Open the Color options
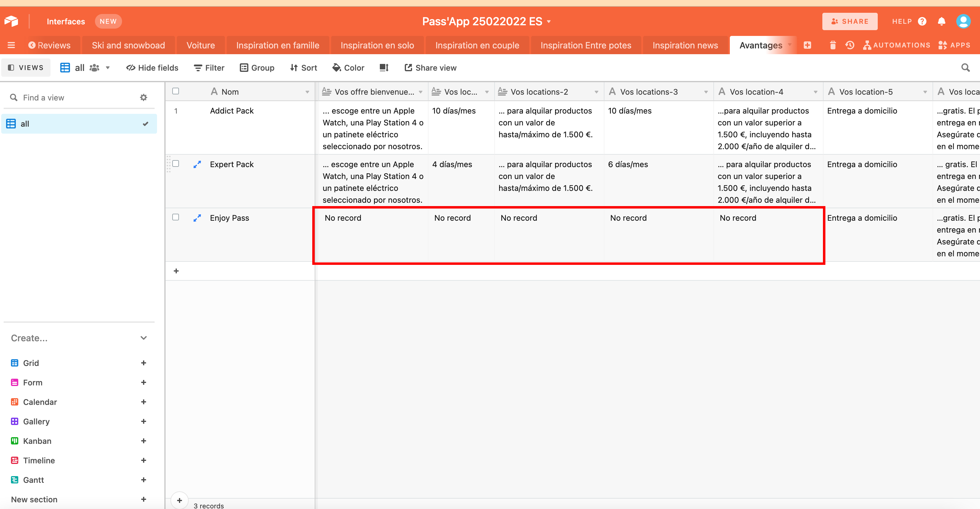980x509 pixels. pos(348,68)
